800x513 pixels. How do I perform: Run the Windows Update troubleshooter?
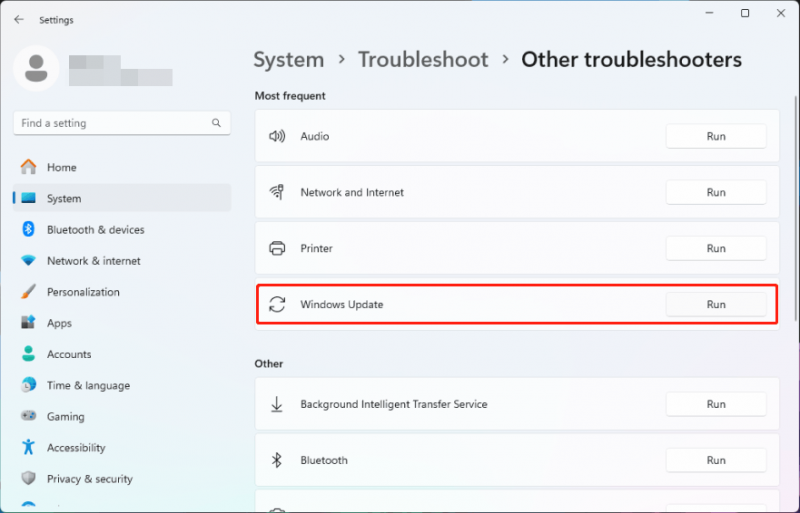click(716, 304)
